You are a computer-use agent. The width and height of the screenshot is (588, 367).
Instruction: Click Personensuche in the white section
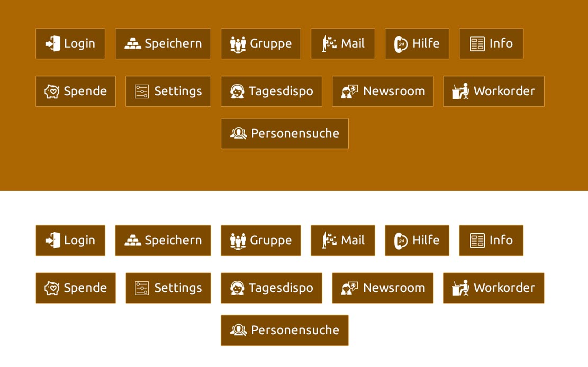click(285, 331)
